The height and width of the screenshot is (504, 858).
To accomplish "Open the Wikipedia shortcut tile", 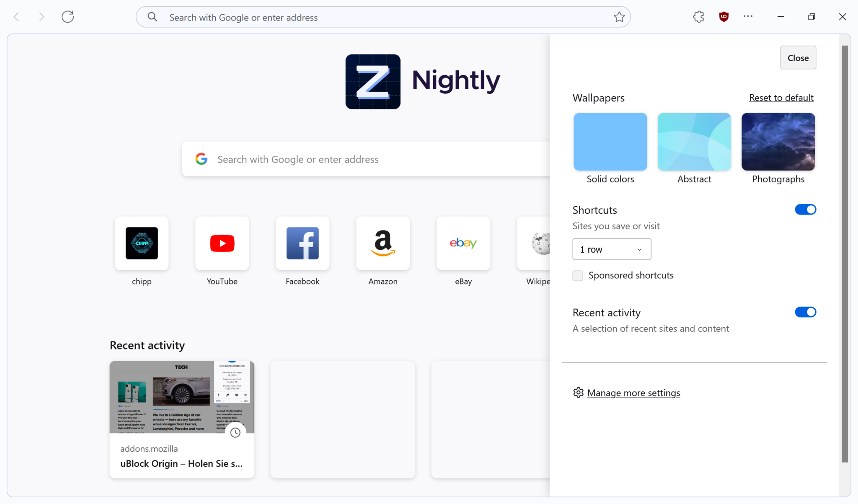I will [533, 243].
